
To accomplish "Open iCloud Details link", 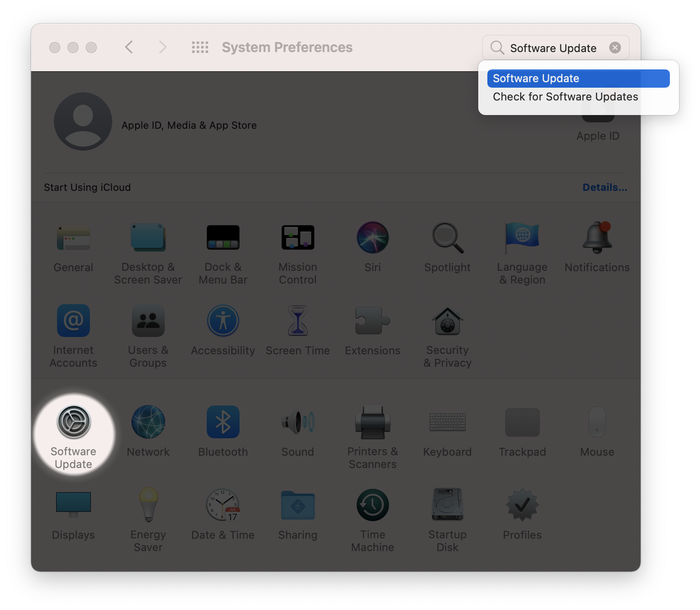I will point(605,187).
